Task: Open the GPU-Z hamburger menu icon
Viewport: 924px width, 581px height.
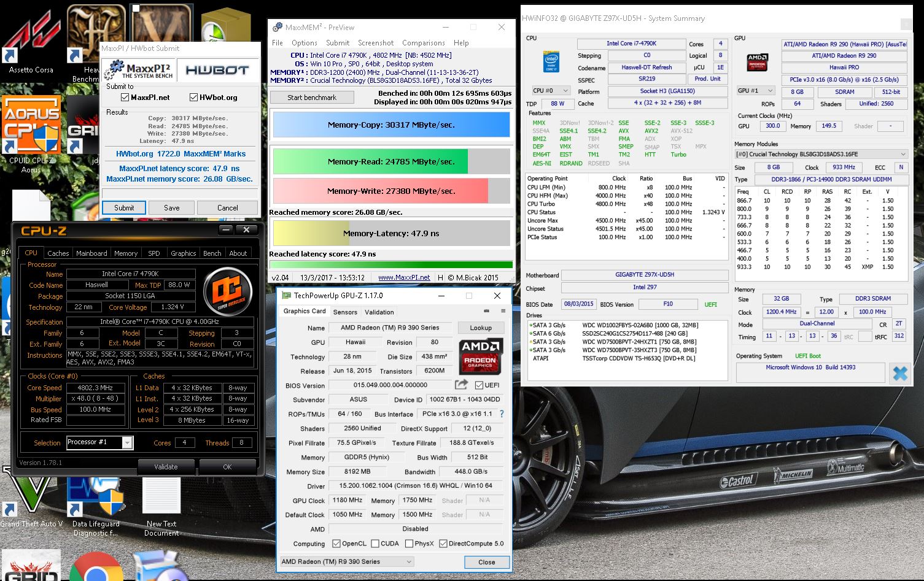Action: pos(503,311)
